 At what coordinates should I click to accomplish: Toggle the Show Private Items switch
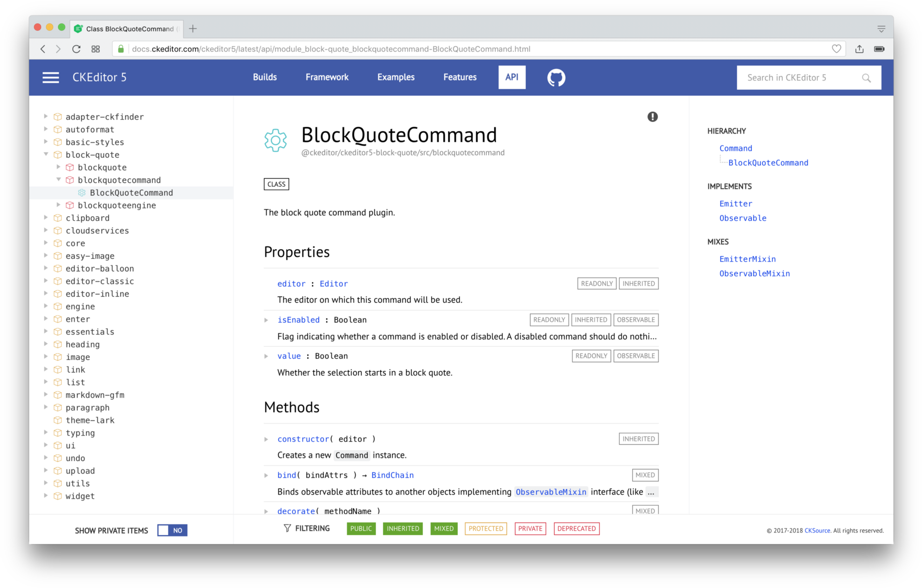172,530
